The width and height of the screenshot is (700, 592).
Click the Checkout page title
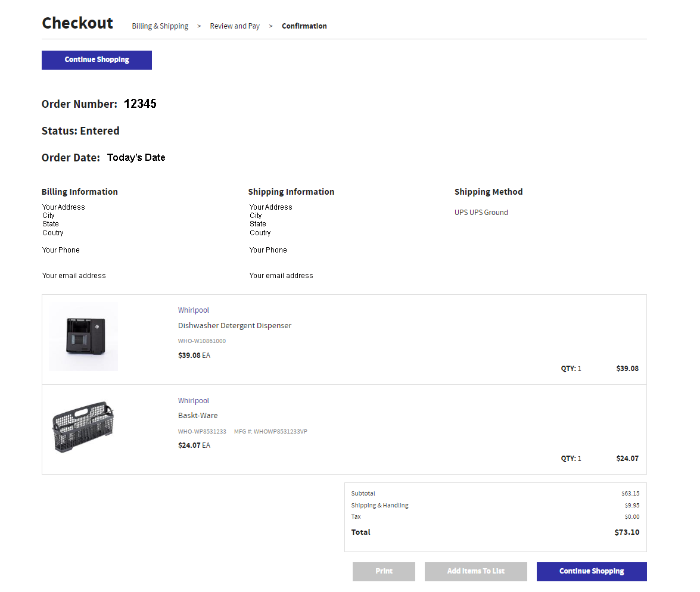coord(77,23)
